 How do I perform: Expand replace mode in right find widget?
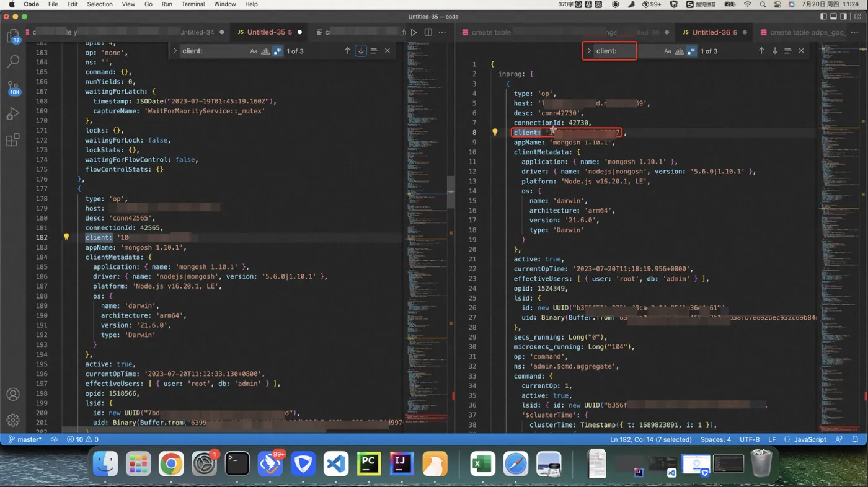click(x=589, y=51)
